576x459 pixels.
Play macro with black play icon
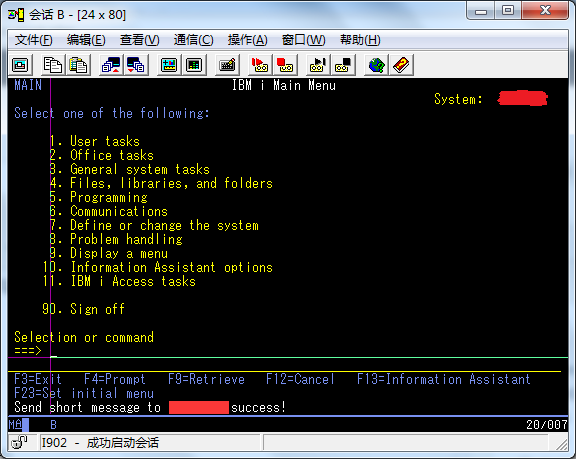[x=318, y=65]
